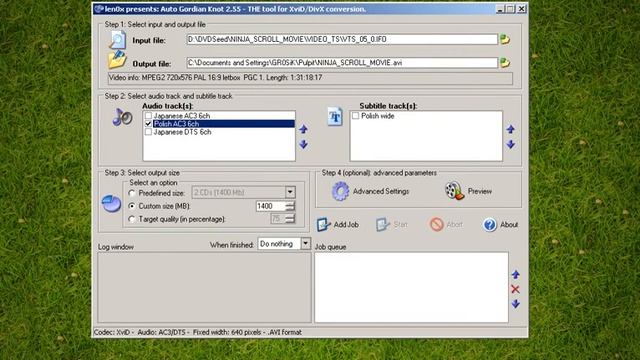
Task: Click the audio track music note icon
Action: [x=122, y=117]
